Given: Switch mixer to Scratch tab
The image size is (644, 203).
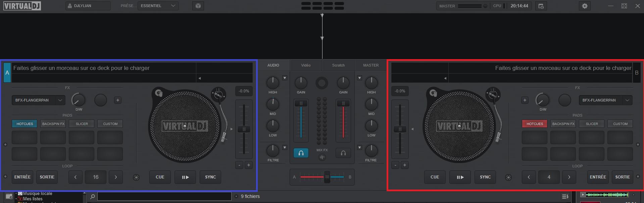Looking at the screenshot, I should coord(338,65).
